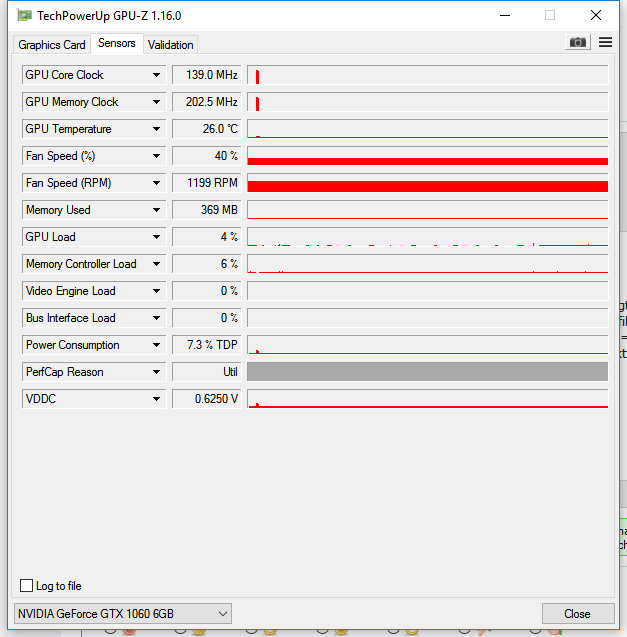Open the Fan Speed (RPM) dropdown arrow
The width and height of the screenshot is (627, 637).
click(157, 183)
